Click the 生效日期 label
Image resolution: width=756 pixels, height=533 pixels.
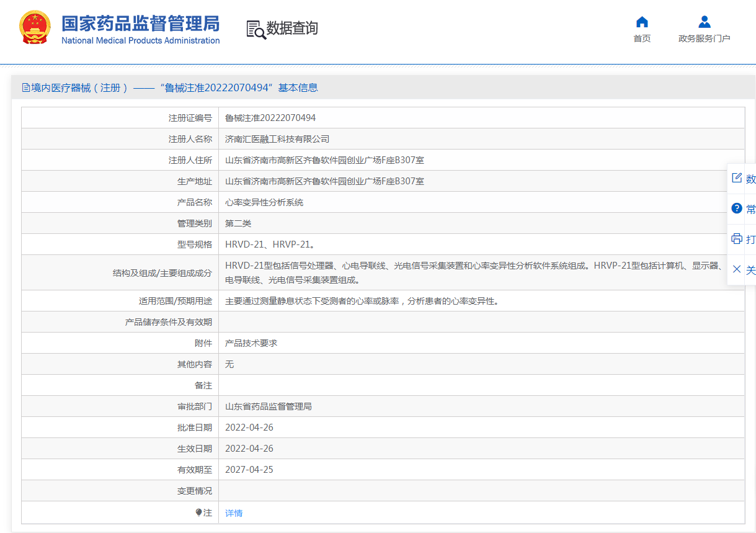point(195,449)
